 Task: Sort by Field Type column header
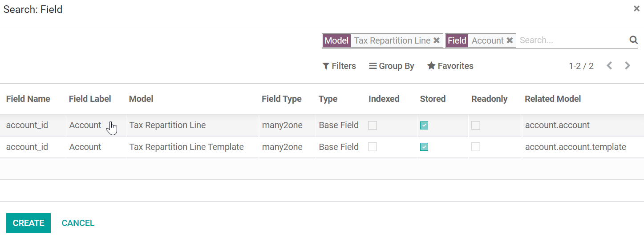282,99
